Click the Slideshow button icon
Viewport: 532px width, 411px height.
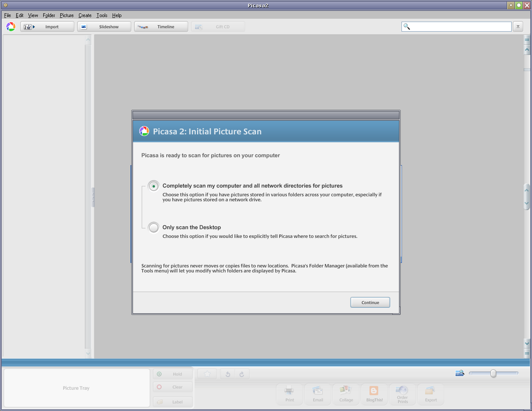point(84,27)
